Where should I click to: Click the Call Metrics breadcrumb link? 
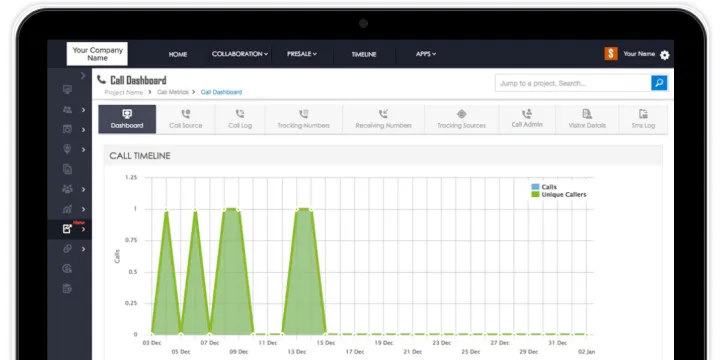point(173,92)
